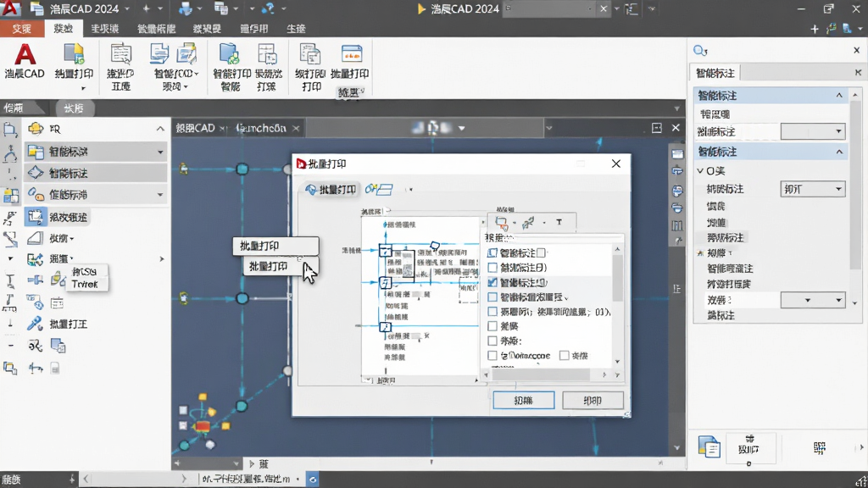Collapse the second 智能标注 header in the right panel

(x=839, y=152)
